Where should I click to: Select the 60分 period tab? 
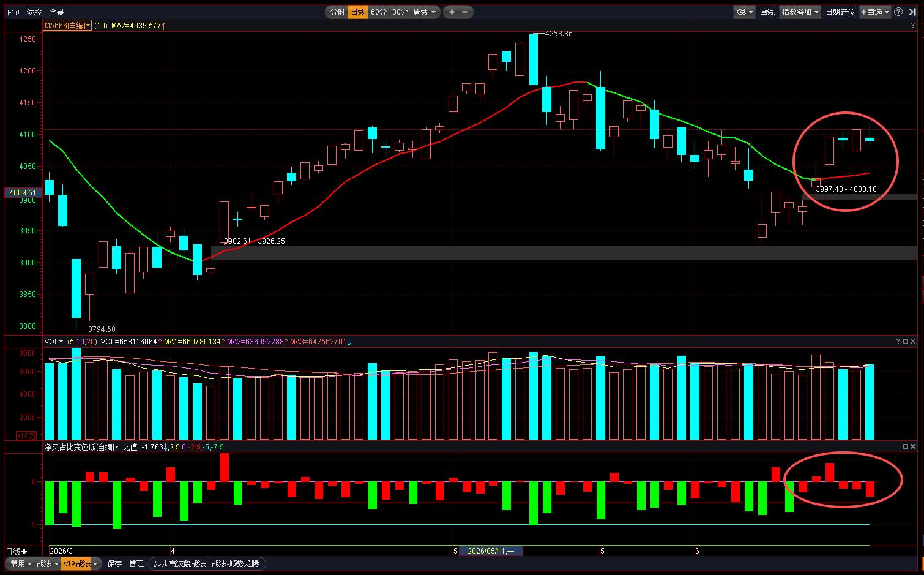click(379, 12)
